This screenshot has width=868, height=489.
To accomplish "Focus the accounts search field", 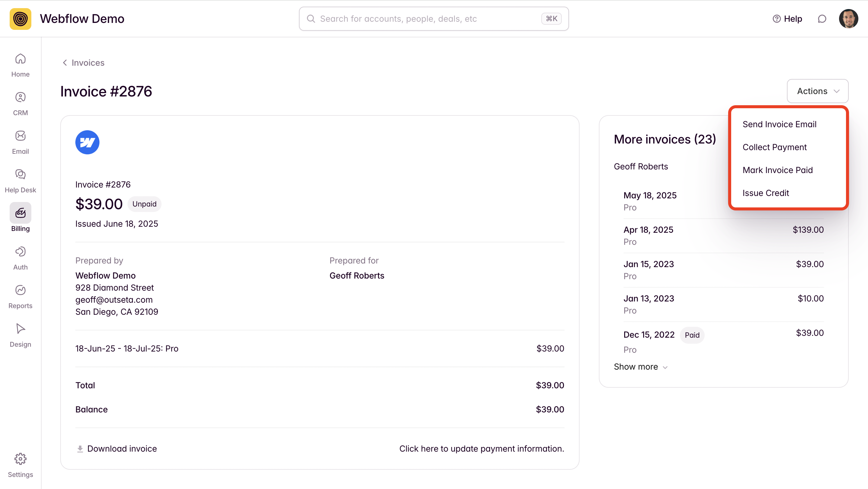I will point(428,19).
